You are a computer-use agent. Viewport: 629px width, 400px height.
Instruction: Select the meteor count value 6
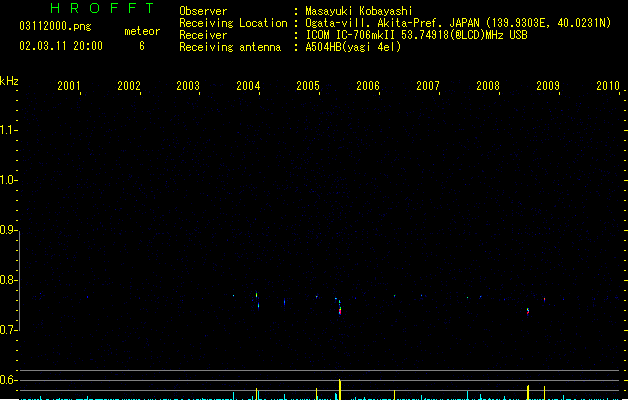click(142, 46)
